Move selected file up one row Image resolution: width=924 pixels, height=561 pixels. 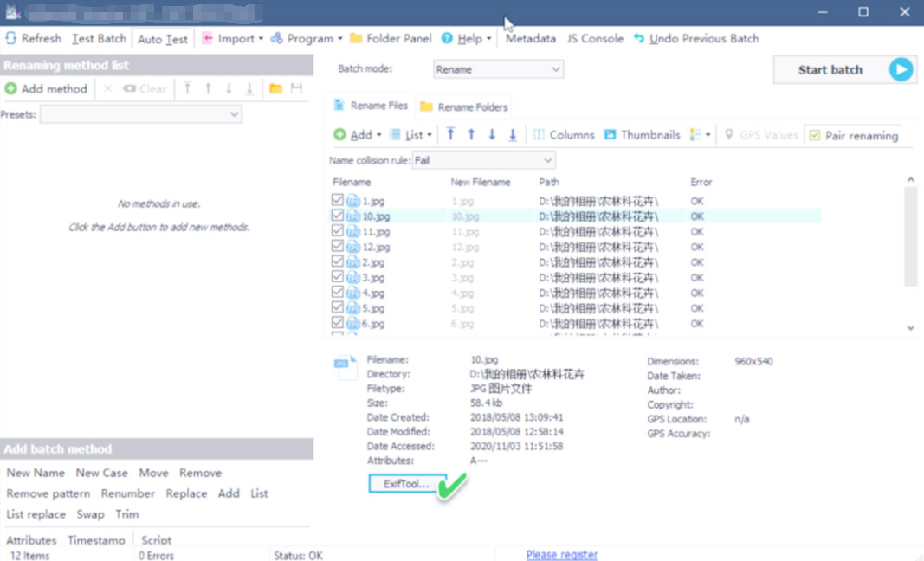471,134
